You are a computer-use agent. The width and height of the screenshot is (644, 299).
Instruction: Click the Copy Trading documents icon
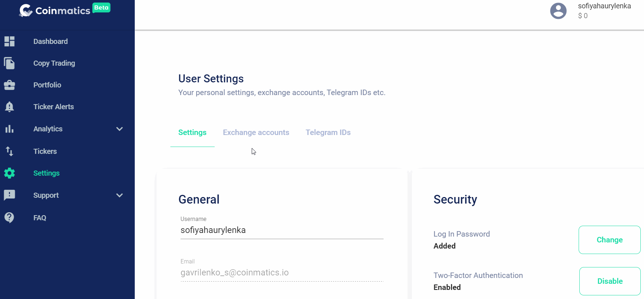coord(9,63)
